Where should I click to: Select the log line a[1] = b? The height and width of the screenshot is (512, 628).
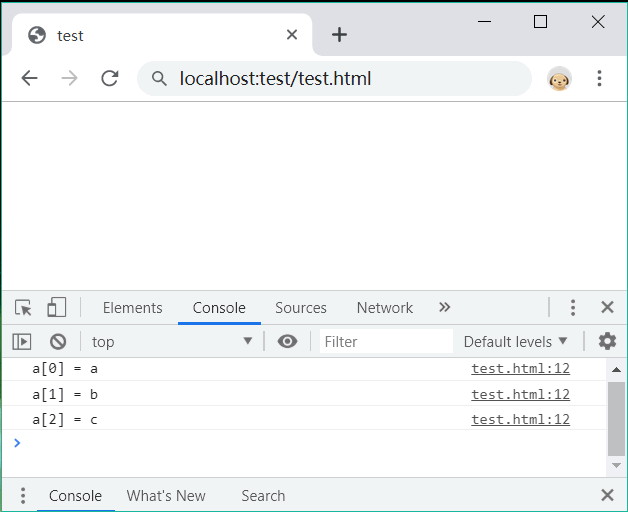65,395
